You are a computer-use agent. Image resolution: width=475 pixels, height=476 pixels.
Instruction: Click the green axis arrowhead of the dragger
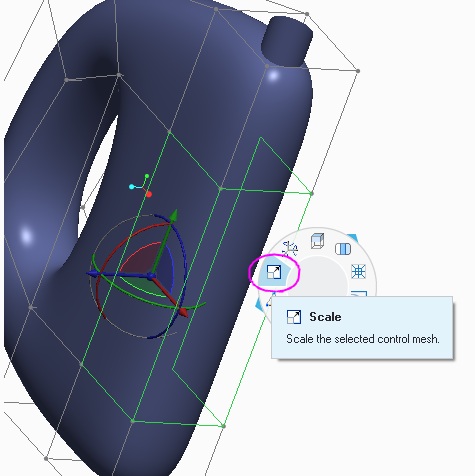pos(173,216)
